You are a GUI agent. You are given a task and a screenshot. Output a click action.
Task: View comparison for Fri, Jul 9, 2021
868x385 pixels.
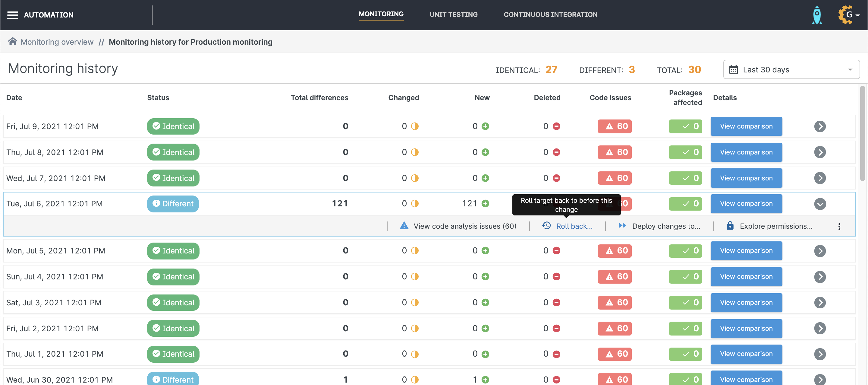(746, 126)
